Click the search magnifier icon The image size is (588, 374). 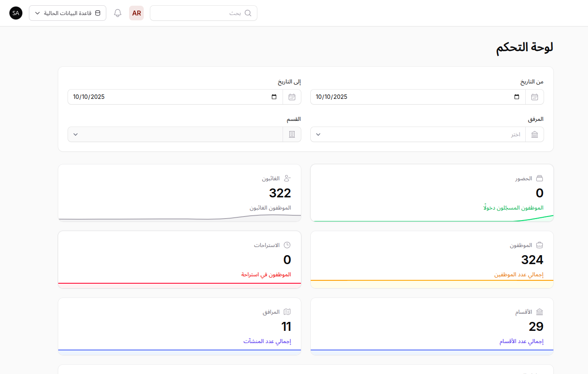tap(248, 13)
